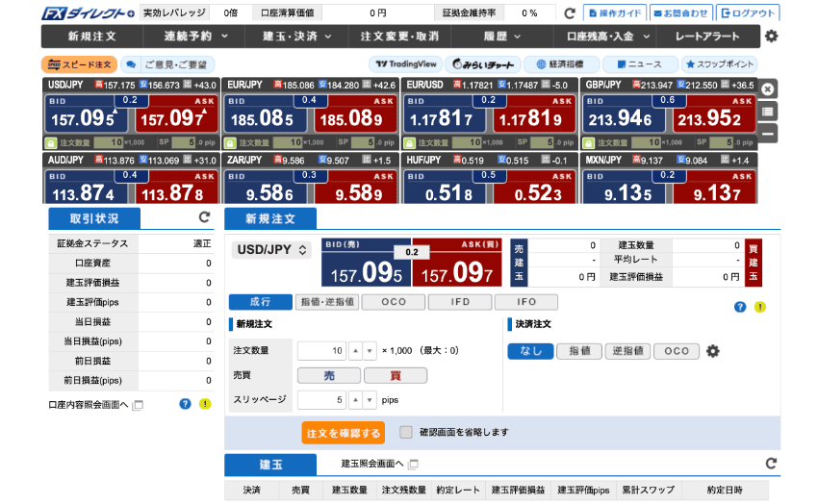Viewport: 818px width, 504px height.
Task: Decrease the 注文数量 with the down arrow
Action: pos(370,351)
